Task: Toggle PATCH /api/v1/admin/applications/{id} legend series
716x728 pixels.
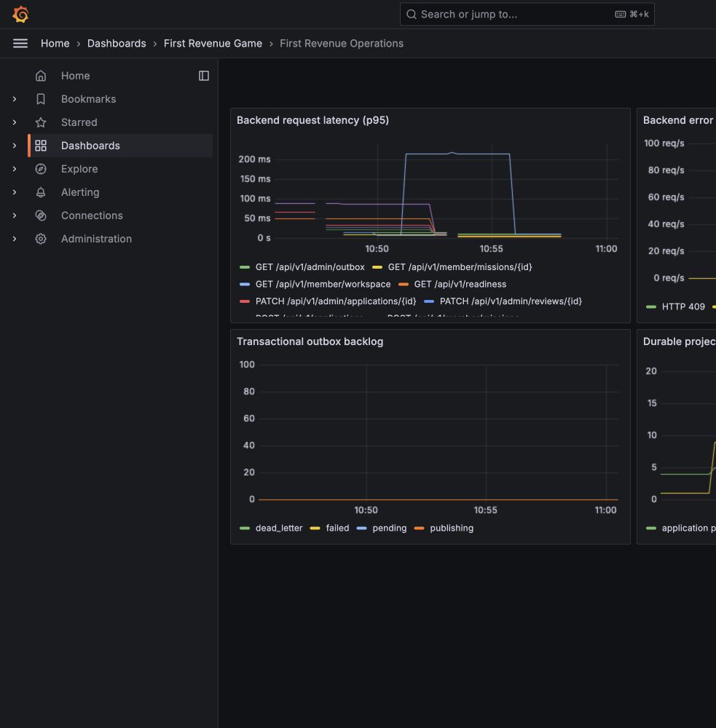Action: pyautogui.click(x=336, y=301)
